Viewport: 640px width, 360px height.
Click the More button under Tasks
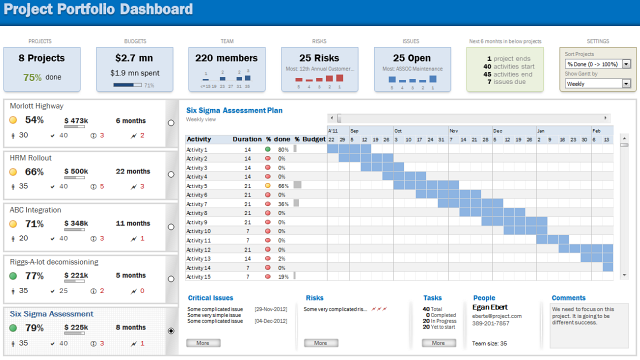click(x=438, y=343)
